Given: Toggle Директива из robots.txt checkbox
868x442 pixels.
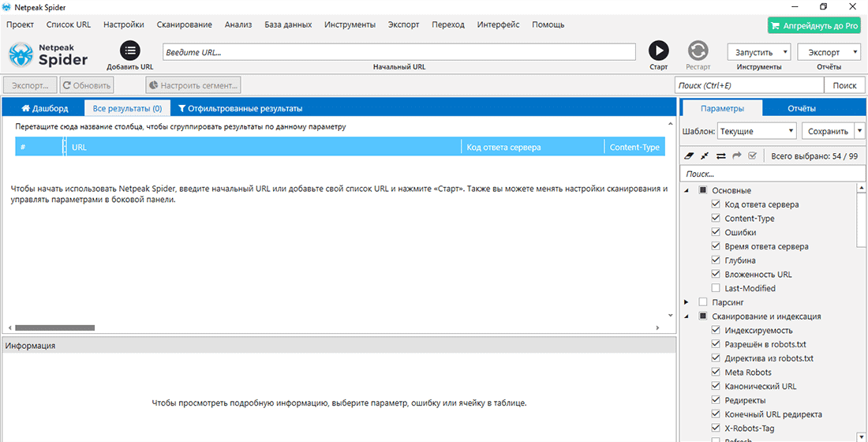Looking at the screenshot, I should pos(716,358).
